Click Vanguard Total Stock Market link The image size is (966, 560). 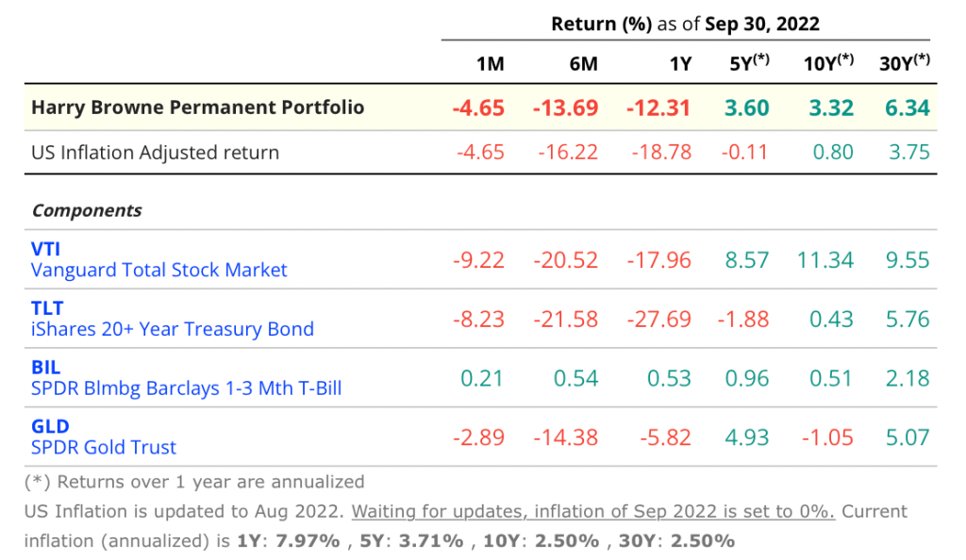pyautogui.click(x=158, y=271)
